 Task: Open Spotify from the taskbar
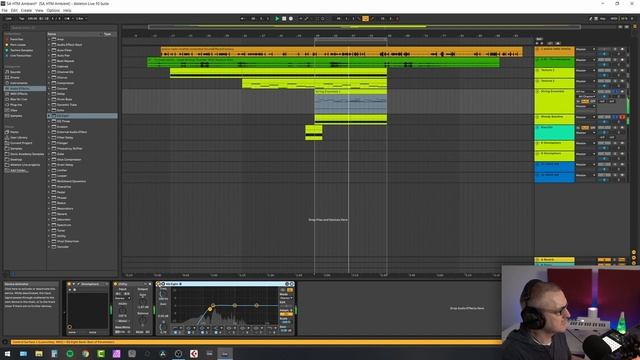tap(70, 353)
